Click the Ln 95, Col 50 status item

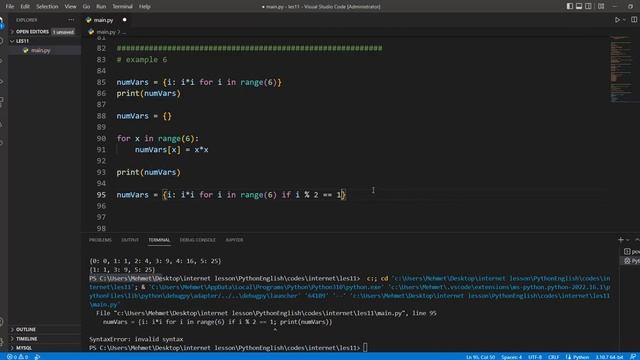480,357
